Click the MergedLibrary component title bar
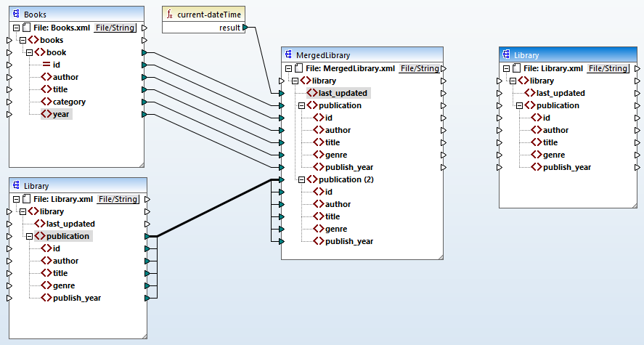 [x=362, y=55]
